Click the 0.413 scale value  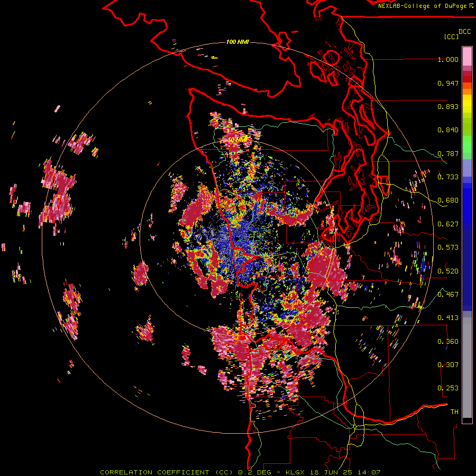(448, 318)
